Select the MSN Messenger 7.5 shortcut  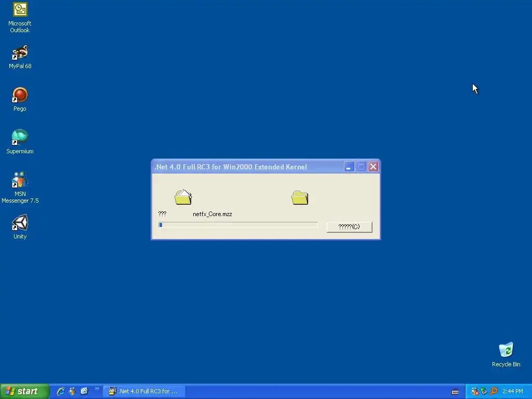20,187
